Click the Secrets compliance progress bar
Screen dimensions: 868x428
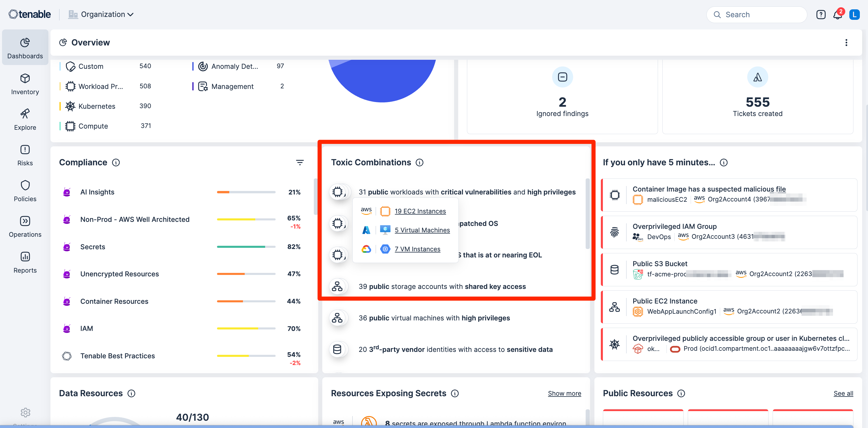click(246, 247)
